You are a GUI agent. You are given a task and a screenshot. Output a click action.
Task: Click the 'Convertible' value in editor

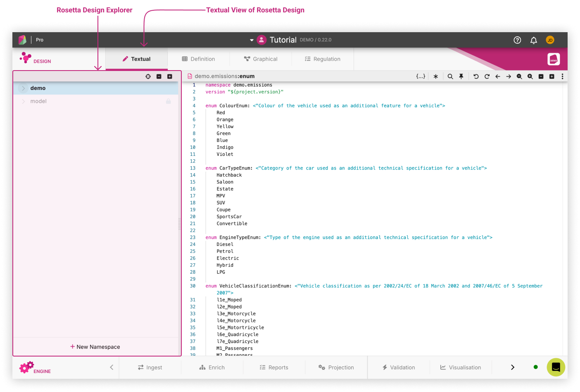(232, 224)
